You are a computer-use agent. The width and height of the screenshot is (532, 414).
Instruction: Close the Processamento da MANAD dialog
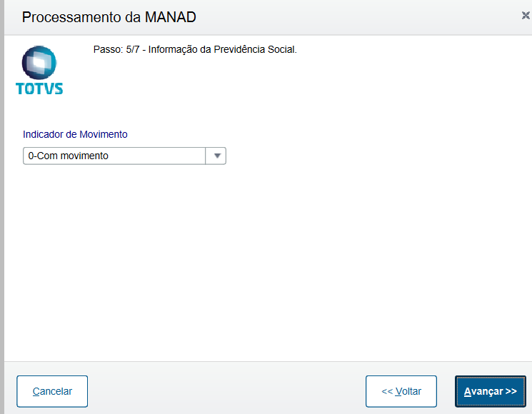(526, 16)
